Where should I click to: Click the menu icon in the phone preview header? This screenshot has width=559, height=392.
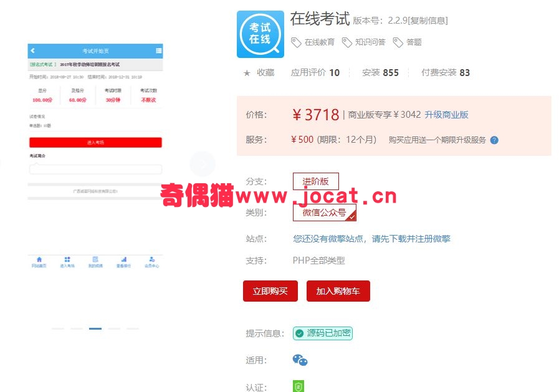tap(159, 50)
